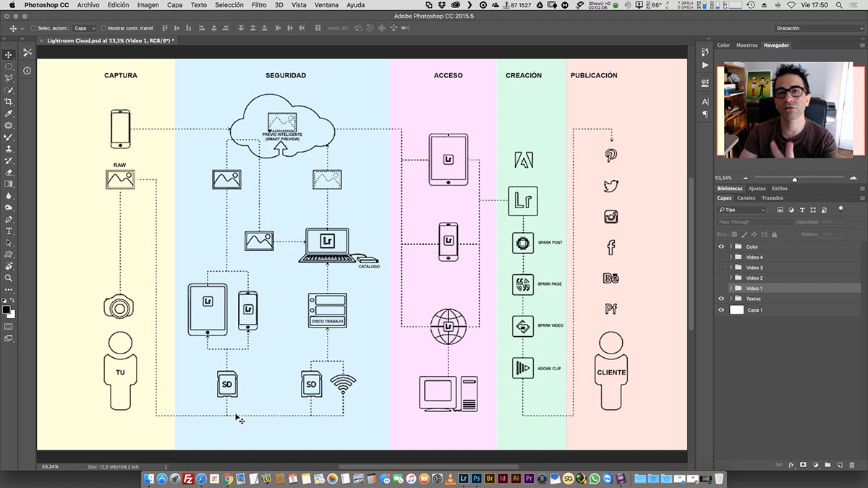Select the Polygonal Lasso tool
The height and width of the screenshot is (488, 868).
9,78
